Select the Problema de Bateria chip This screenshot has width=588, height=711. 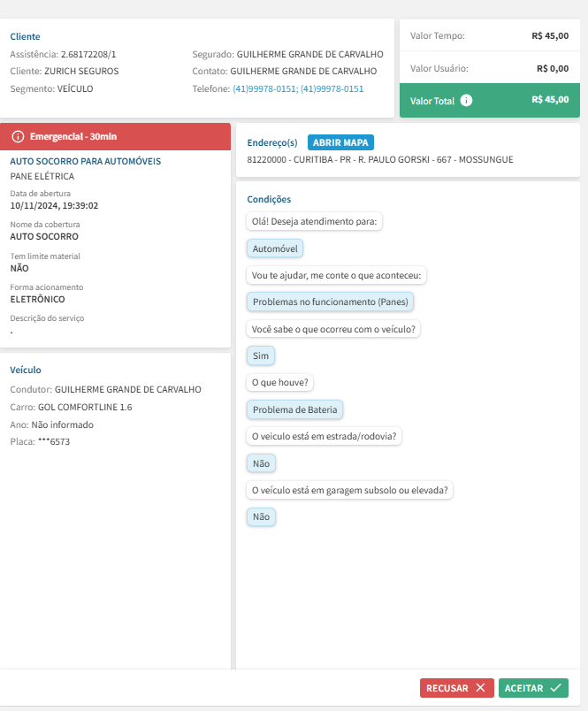(294, 409)
